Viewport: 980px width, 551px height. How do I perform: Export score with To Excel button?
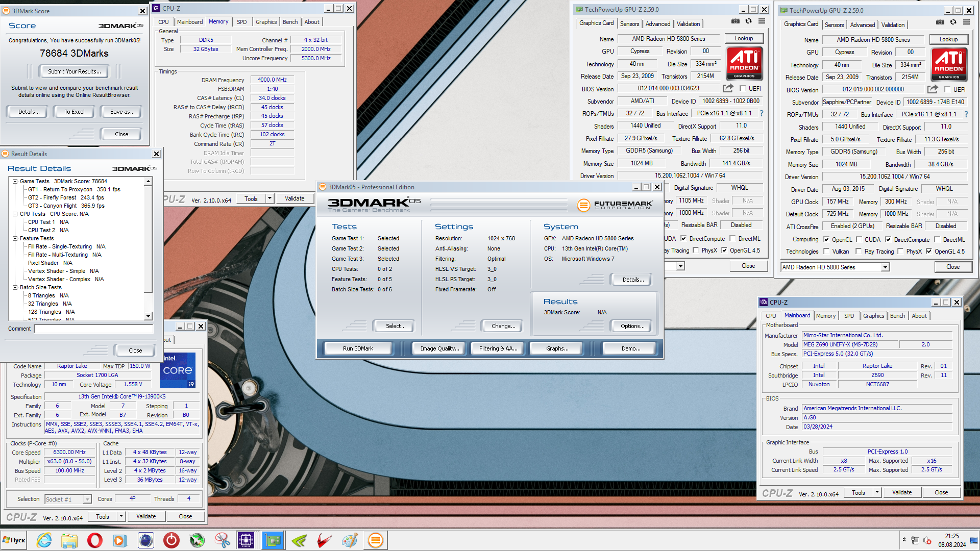(75, 112)
